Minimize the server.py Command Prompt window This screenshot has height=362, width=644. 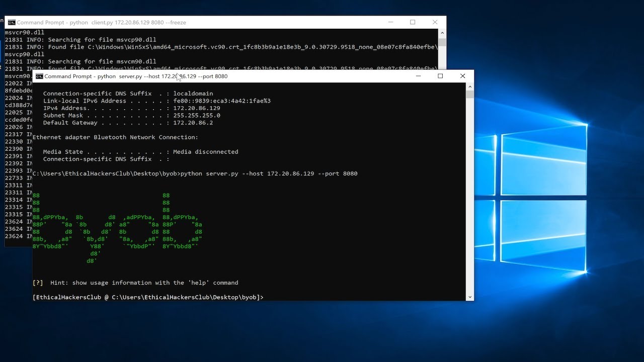pos(418,76)
